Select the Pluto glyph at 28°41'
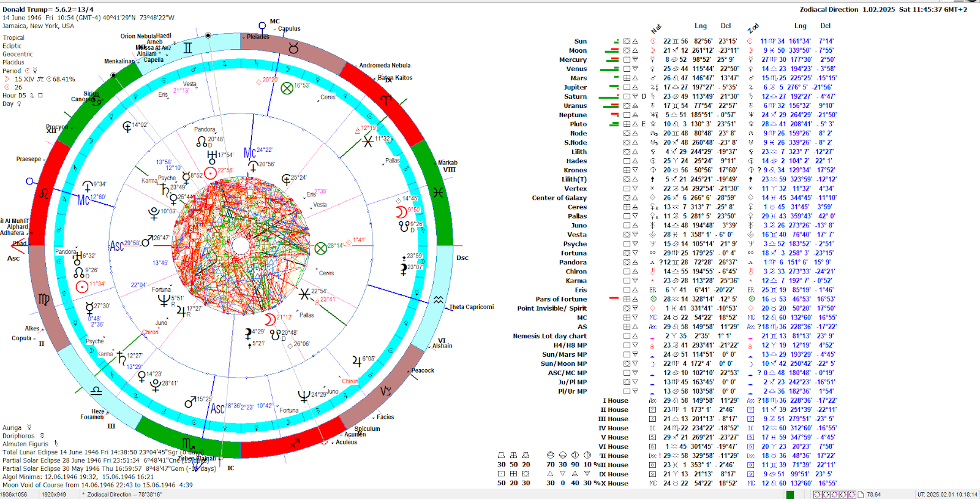 [156, 385]
